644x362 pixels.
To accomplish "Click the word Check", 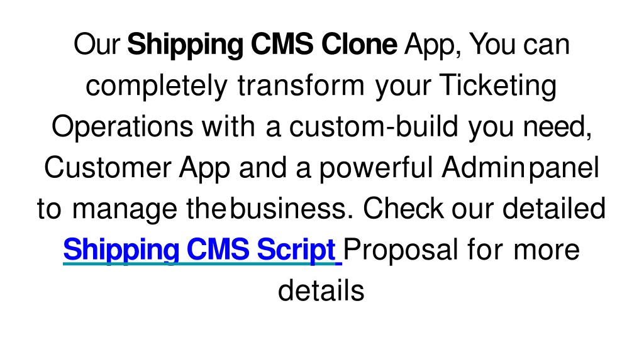I will click(x=403, y=209).
